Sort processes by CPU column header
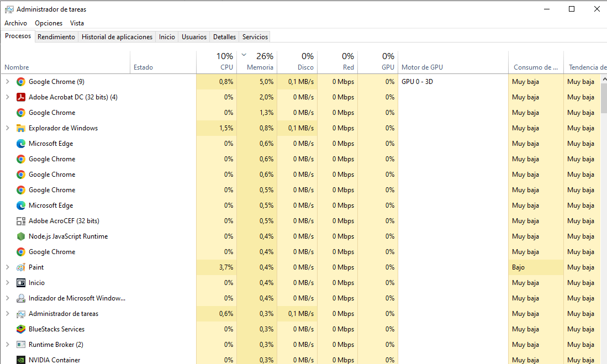Viewport: 607px width, 364px height. pos(217,62)
